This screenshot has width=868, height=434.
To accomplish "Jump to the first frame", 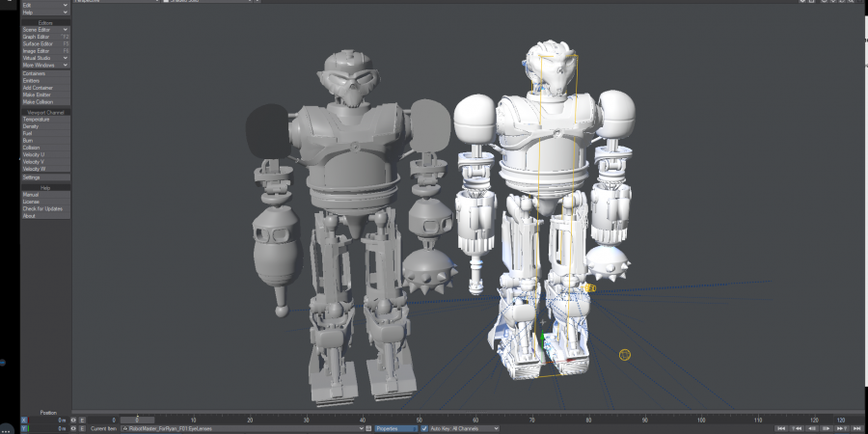I will coord(781,428).
